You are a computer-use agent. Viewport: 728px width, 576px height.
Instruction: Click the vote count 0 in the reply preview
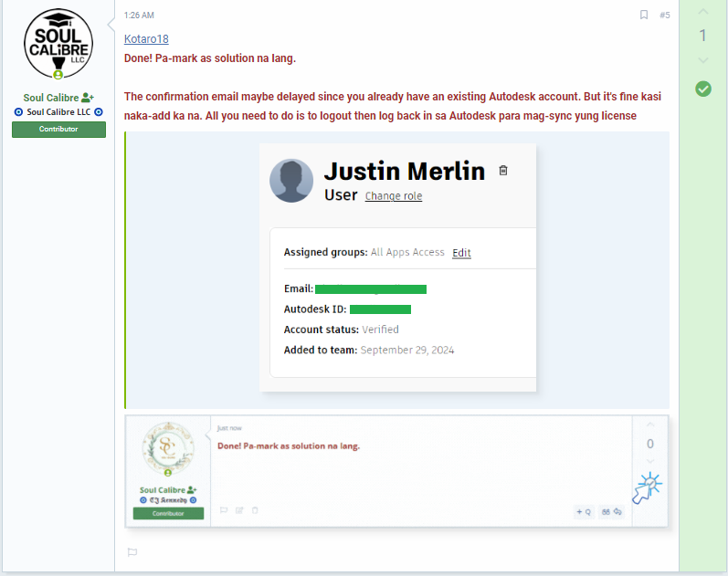pyautogui.click(x=650, y=444)
